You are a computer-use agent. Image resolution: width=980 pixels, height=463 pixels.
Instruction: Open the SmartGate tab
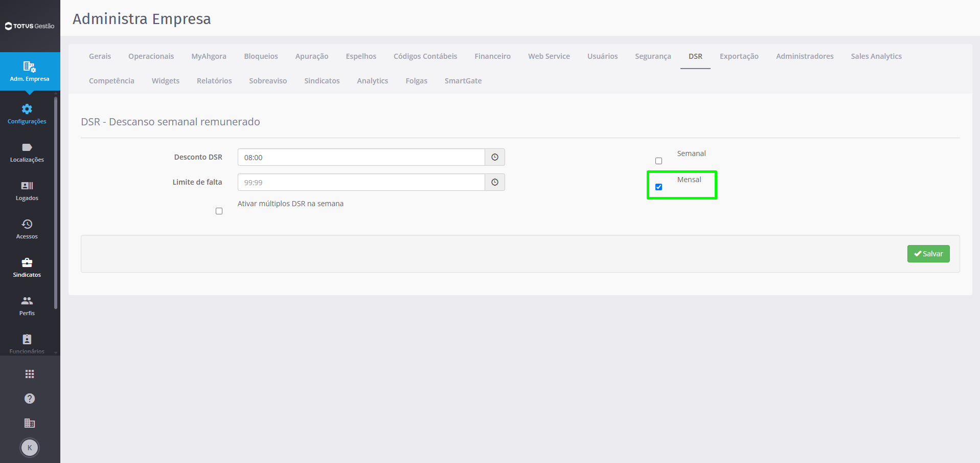coord(463,81)
